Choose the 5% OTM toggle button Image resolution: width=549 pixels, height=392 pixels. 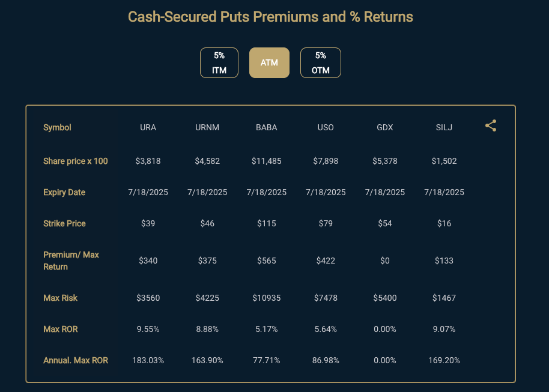click(320, 62)
